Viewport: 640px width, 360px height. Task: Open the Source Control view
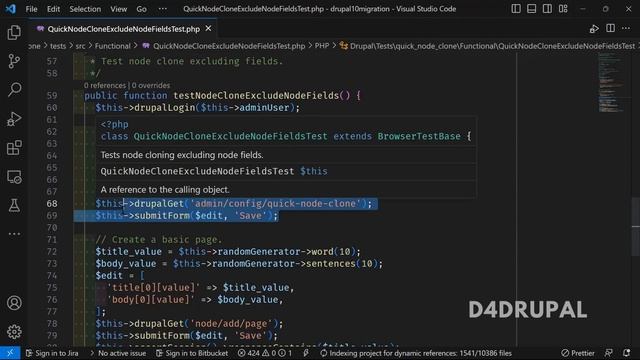tap(14, 61)
